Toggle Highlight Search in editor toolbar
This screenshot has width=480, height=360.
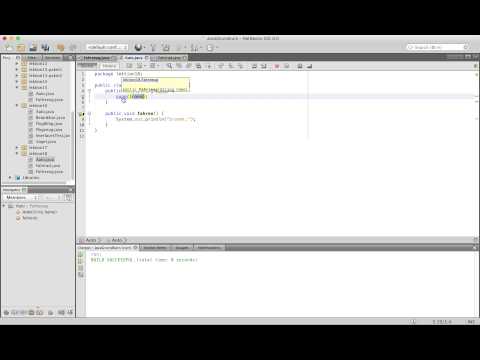198,66
